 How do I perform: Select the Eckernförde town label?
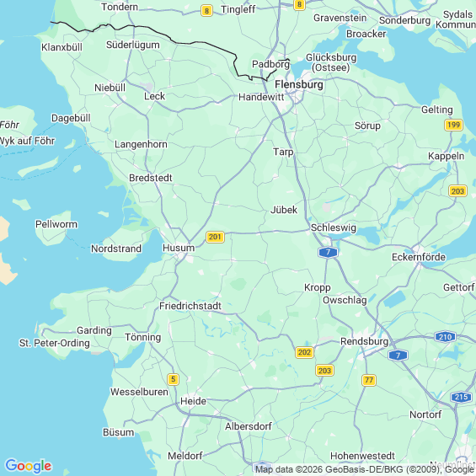419,257
